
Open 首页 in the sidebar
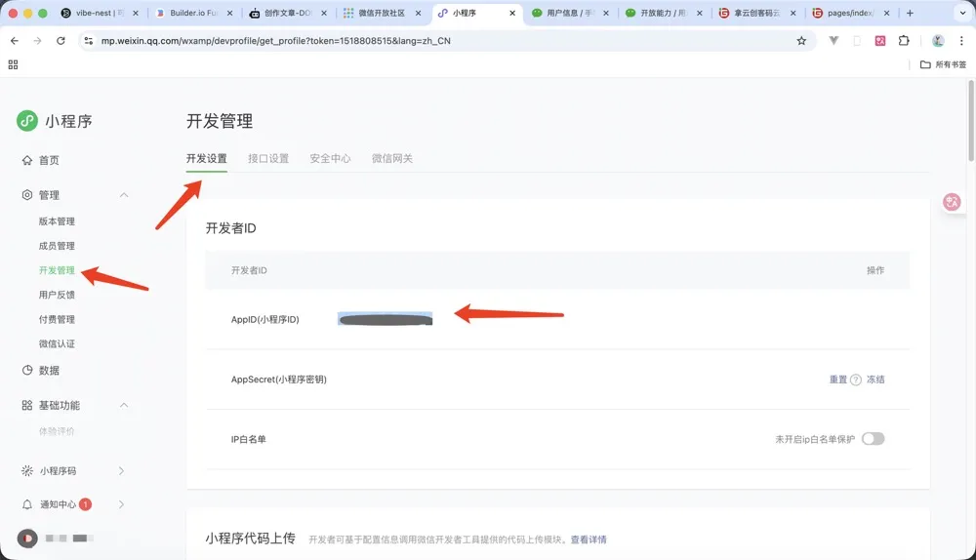[x=49, y=160]
